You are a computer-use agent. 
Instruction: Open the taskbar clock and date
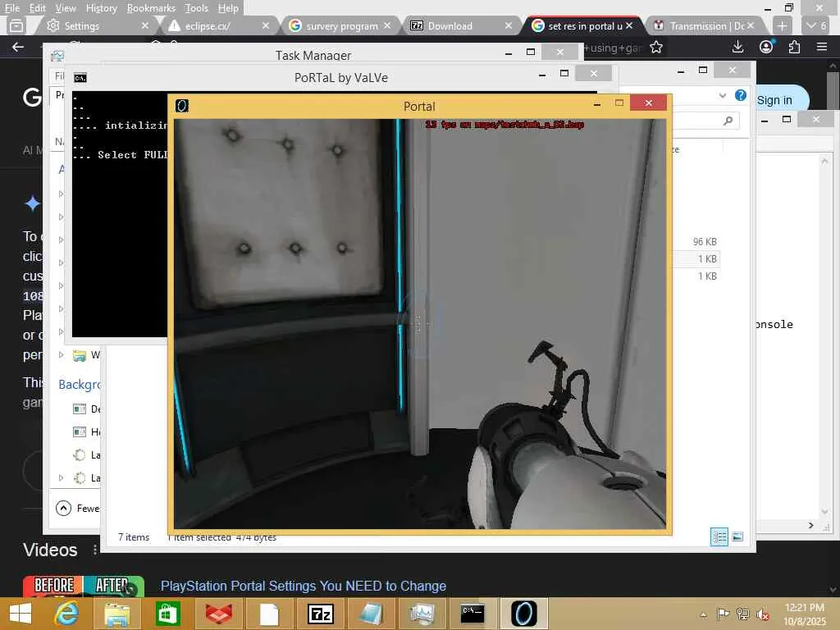click(804, 614)
